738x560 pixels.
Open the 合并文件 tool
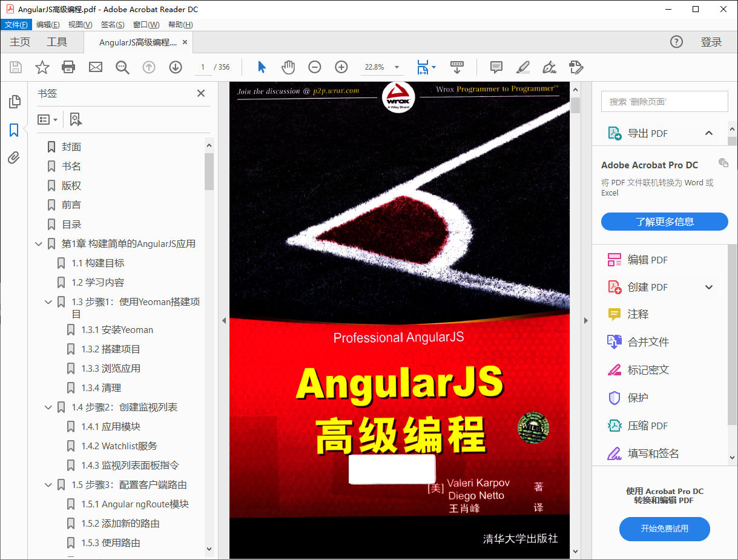648,342
